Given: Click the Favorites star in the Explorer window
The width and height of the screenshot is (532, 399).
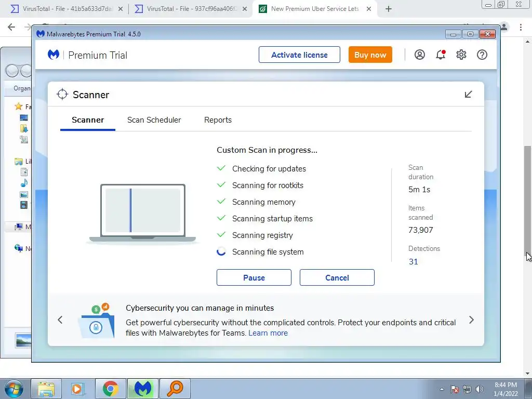Looking at the screenshot, I should [19, 107].
